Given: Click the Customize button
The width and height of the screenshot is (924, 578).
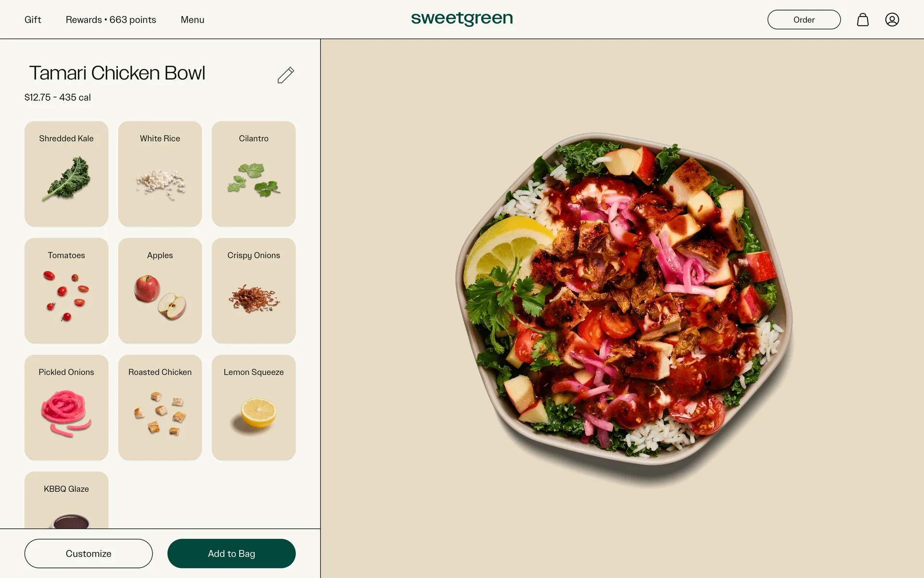Looking at the screenshot, I should [x=89, y=553].
